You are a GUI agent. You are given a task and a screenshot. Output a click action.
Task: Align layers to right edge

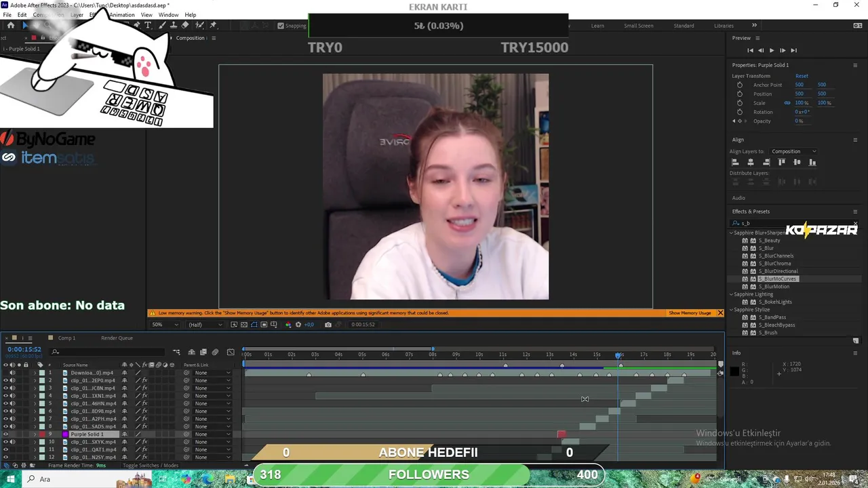(x=766, y=162)
